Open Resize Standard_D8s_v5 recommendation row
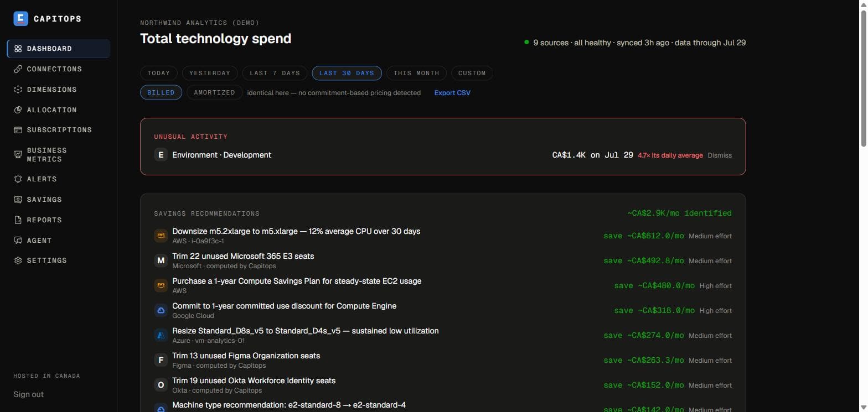This screenshot has width=868, height=412. [443, 335]
